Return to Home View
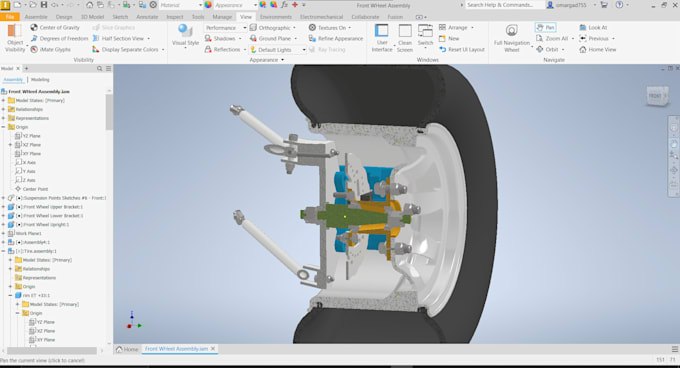Image resolution: width=680 pixels, height=368 pixels. pyautogui.click(x=598, y=49)
